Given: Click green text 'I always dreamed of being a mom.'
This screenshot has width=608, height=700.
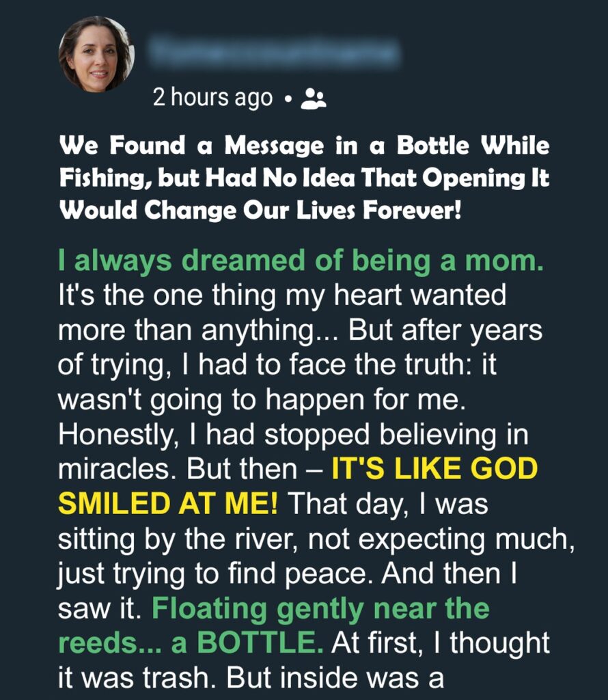Looking at the screenshot, I should tap(301, 261).
